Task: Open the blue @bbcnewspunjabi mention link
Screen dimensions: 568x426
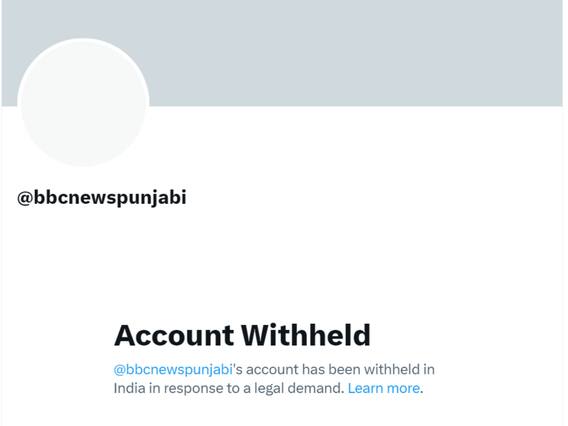Action: pos(173,370)
